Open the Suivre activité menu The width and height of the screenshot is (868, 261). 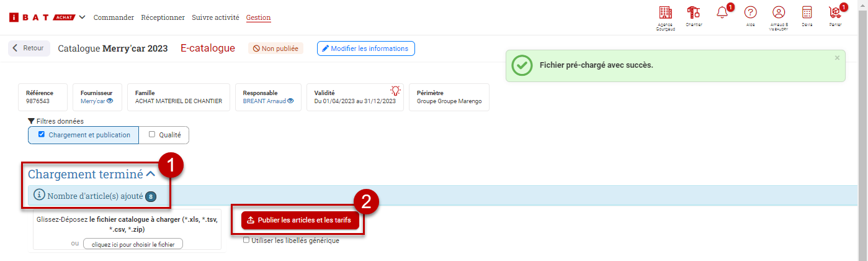[215, 17]
